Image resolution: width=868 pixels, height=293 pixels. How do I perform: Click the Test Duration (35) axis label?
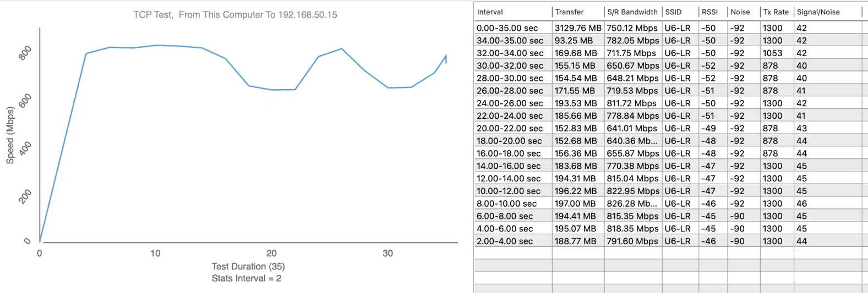[248, 267]
